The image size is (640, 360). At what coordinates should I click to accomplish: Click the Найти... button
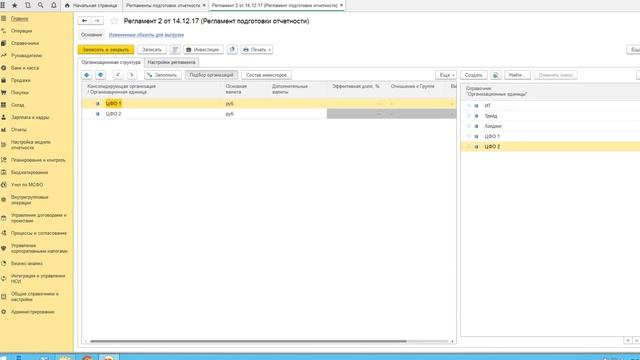point(517,75)
